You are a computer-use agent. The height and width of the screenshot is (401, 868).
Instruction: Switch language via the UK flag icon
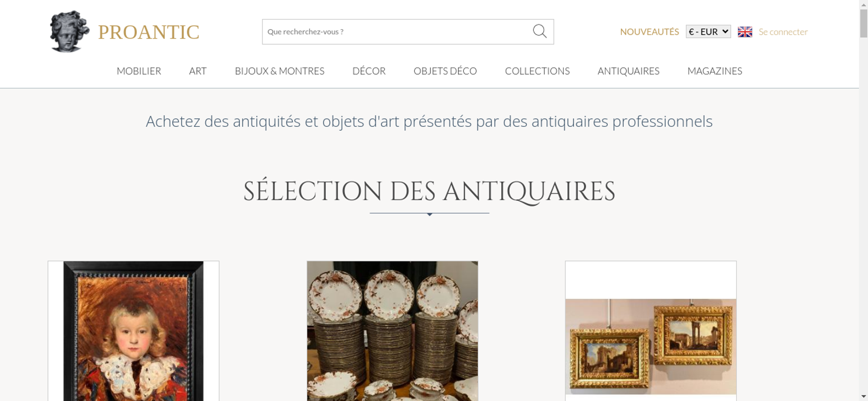(x=745, y=32)
